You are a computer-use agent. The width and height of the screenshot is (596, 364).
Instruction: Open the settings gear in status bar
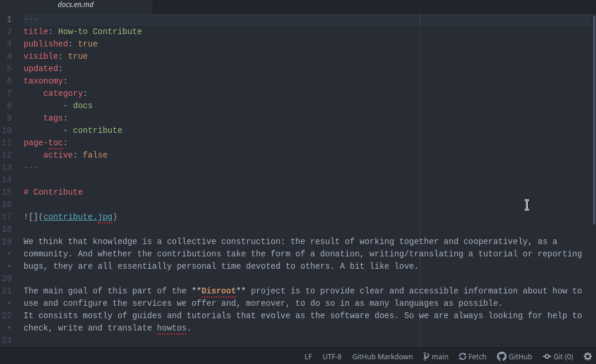coord(587,356)
